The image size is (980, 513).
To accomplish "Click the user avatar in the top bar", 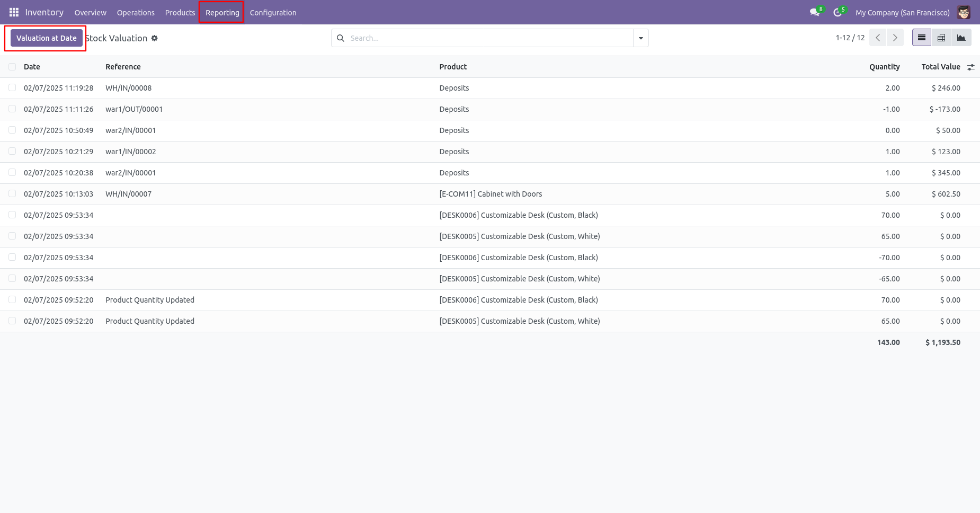I will 964,12.
